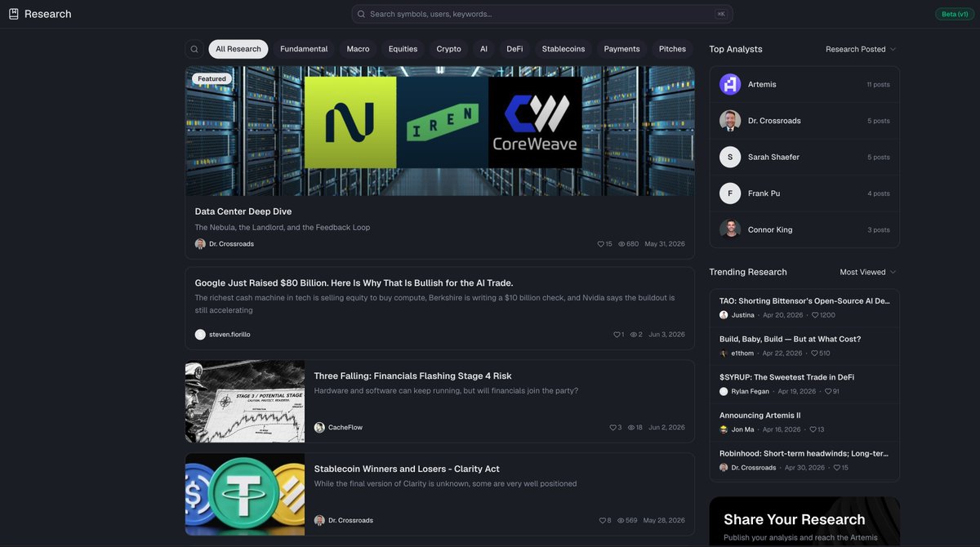
Task: Click Justina avatar in Trending Research
Action: (724, 315)
